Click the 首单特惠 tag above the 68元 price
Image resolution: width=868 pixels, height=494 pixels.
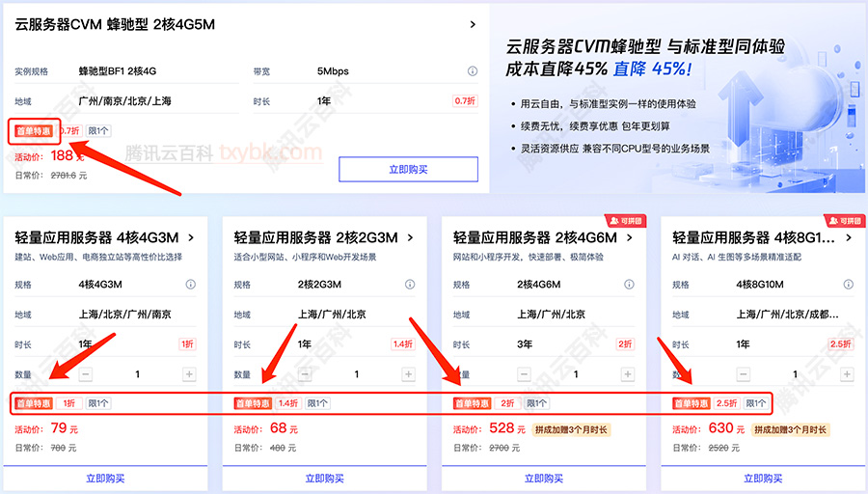pos(253,403)
